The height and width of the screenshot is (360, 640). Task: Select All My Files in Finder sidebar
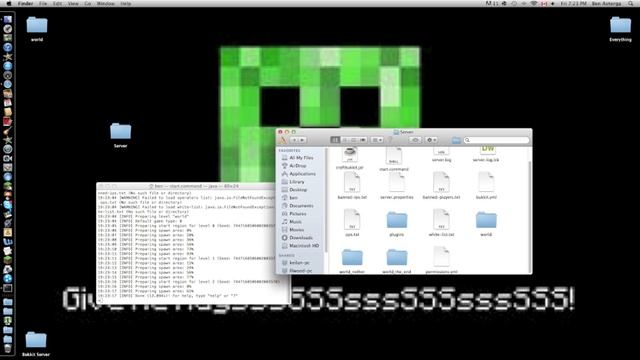click(302, 158)
